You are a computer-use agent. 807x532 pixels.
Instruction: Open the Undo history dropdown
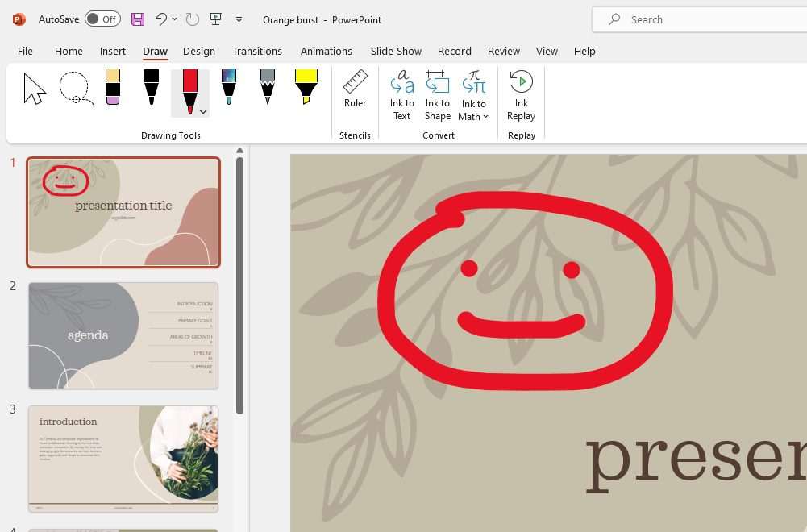175,19
